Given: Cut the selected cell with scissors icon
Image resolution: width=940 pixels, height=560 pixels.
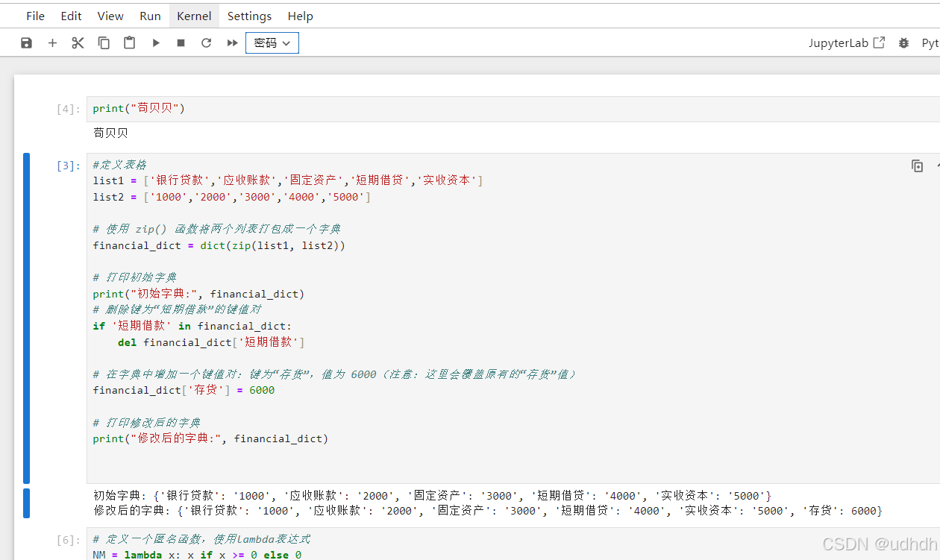Looking at the screenshot, I should (x=78, y=43).
